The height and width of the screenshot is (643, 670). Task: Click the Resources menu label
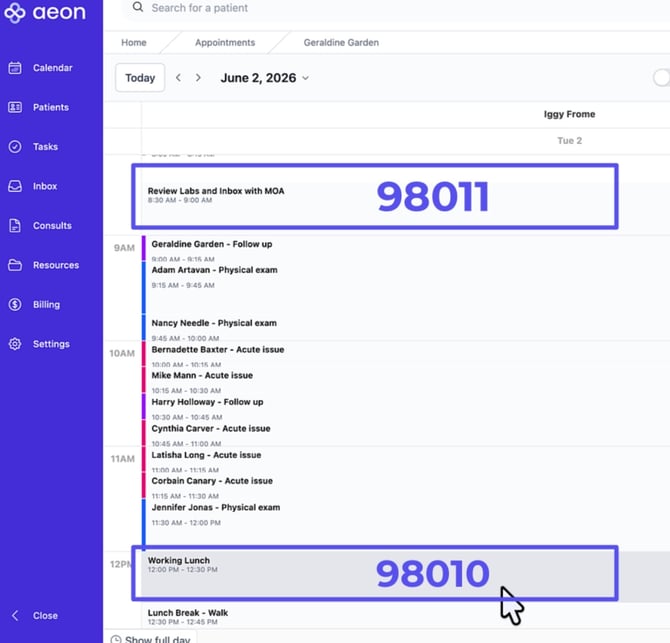point(56,265)
